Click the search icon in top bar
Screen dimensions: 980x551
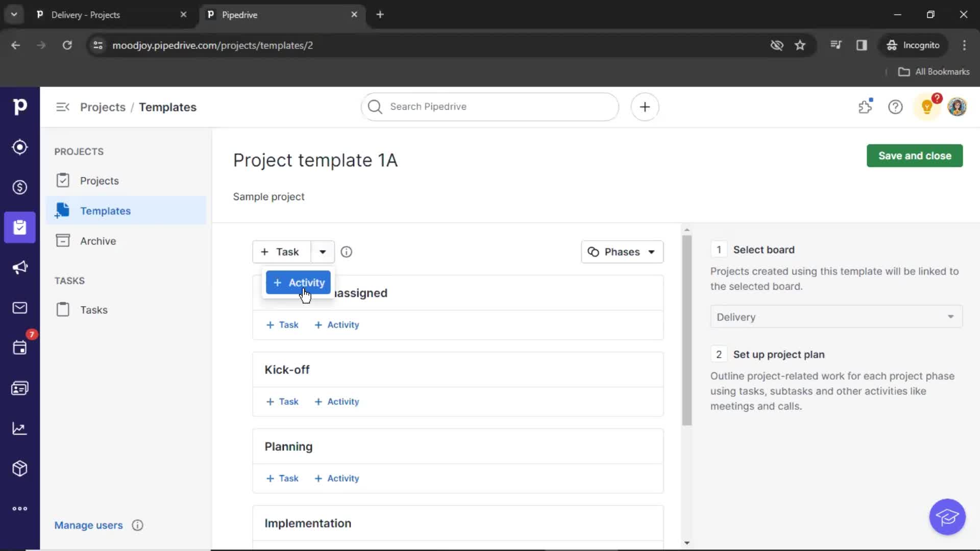click(375, 106)
